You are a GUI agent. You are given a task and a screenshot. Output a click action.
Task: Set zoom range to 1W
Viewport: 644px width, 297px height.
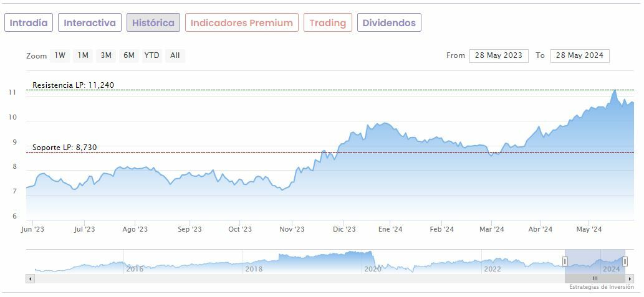[x=60, y=55]
